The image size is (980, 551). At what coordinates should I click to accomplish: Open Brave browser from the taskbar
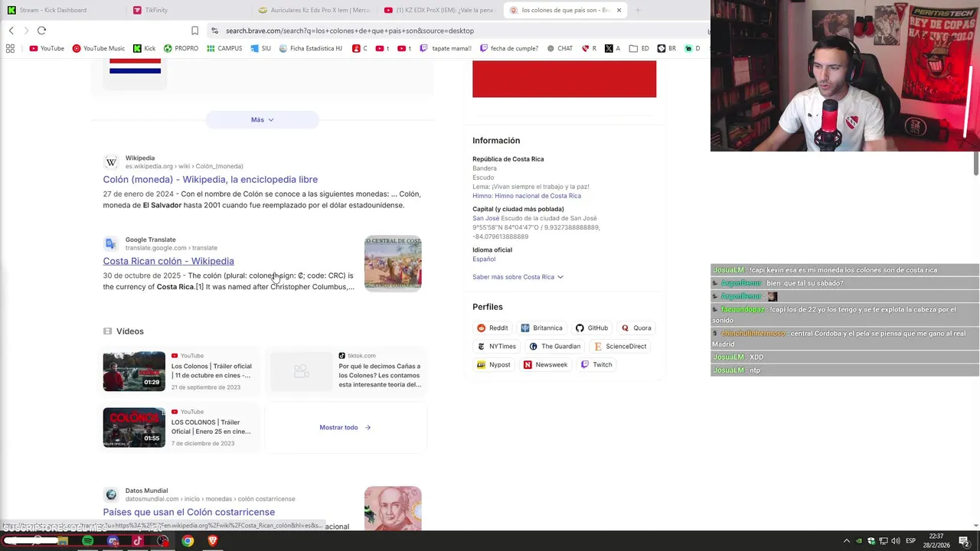pyautogui.click(x=213, y=541)
